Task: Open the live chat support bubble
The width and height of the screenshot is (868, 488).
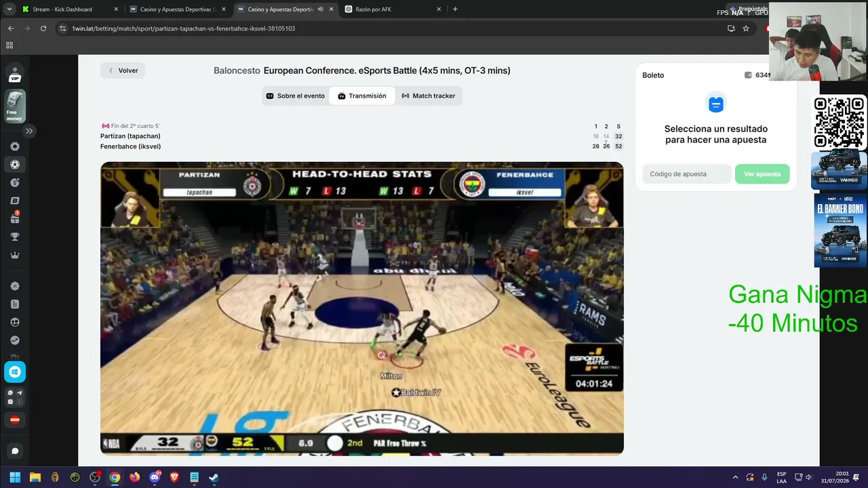Action: (x=15, y=451)
